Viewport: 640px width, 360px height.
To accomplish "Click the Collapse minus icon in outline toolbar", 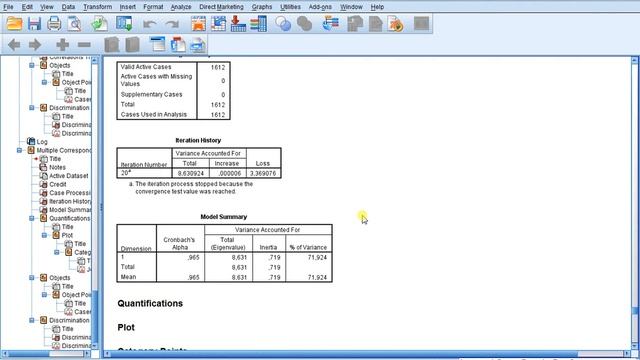I will coord(84,44).
